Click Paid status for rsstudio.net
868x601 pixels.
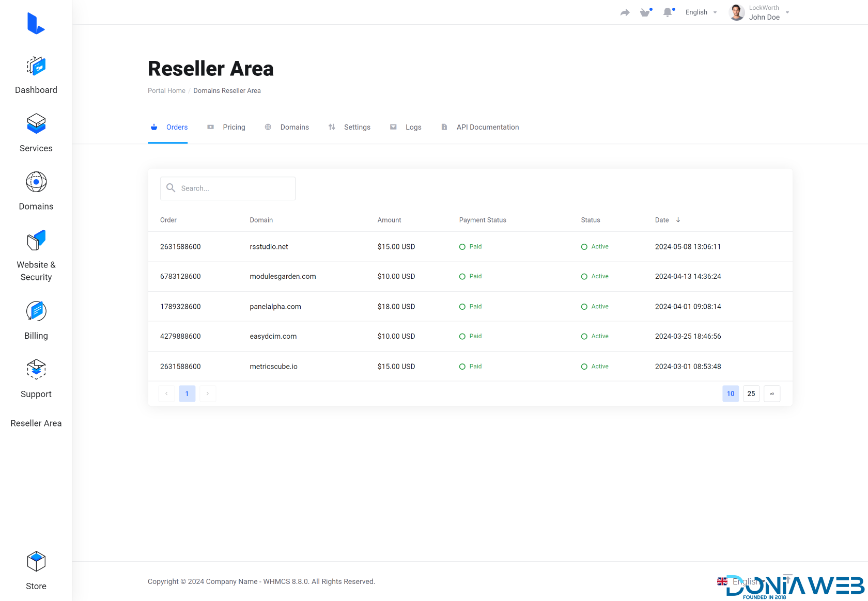click(x=471, y=247)
